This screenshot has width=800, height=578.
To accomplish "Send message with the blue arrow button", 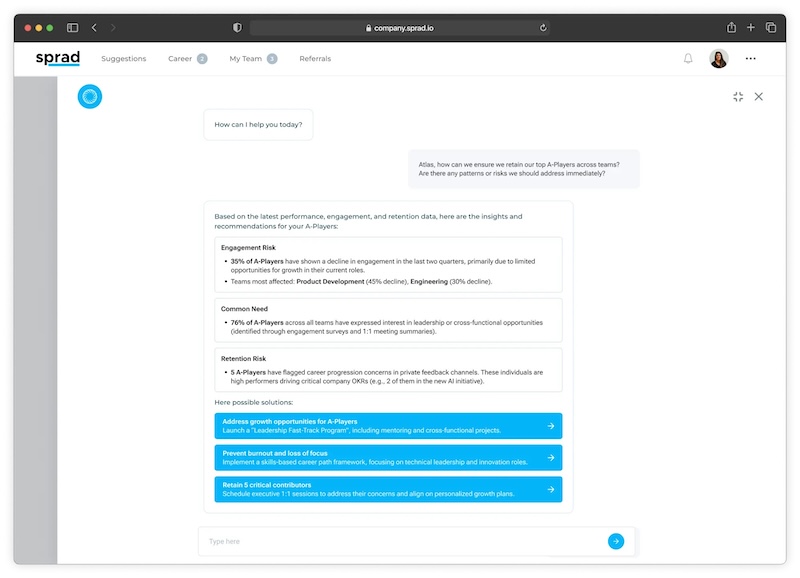I will coord(616,541).
